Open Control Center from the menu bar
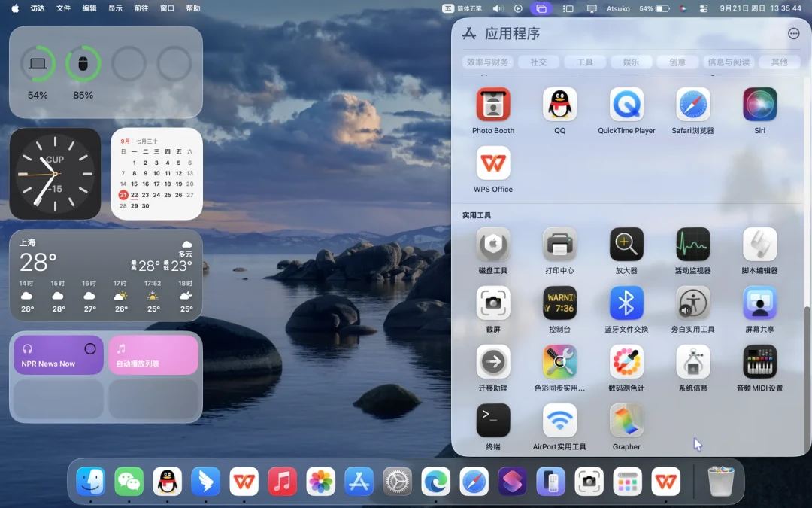Viewport: 812px width, 508px height. (x=703, y=8)
